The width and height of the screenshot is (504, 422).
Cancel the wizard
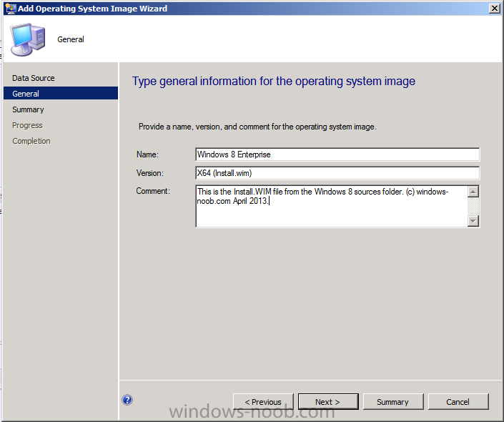[x=458, y=402]
